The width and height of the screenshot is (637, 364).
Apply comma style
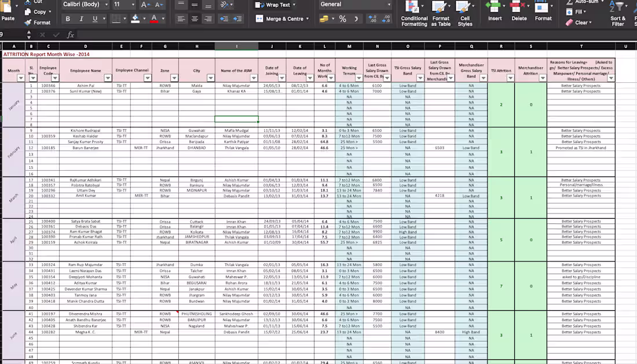coord(356,19)
